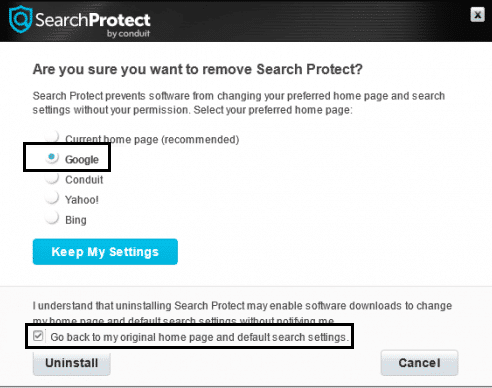Viewport: 492px width, 388px height.
Task: Click the 'Are you sure' heading text
Action: [x=197, y=69]
